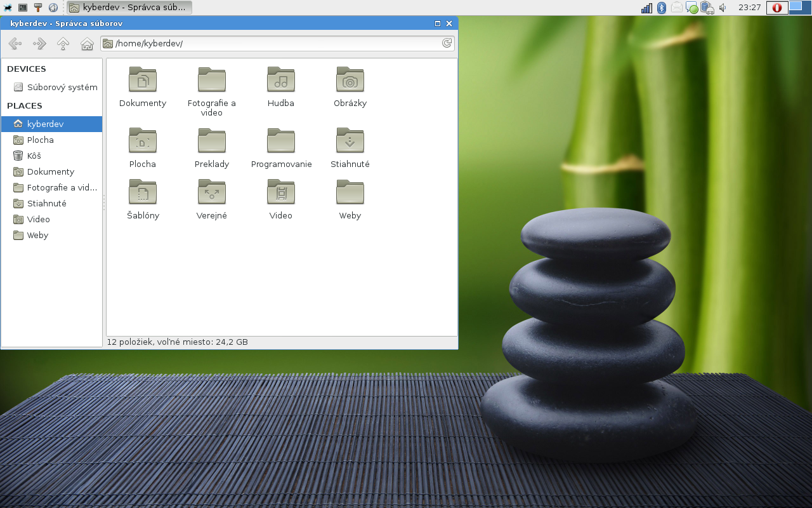
Task: Select the Programovanie folder
Action: (x=281, y=148)
